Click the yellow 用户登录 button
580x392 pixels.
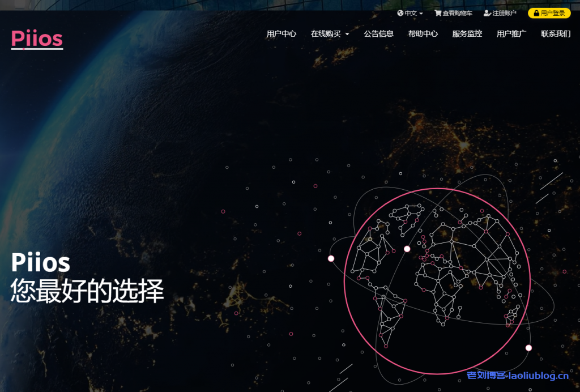point(550,13)
